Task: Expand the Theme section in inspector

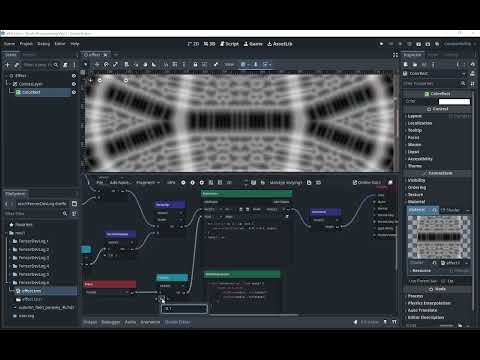Action: point(415,166)
